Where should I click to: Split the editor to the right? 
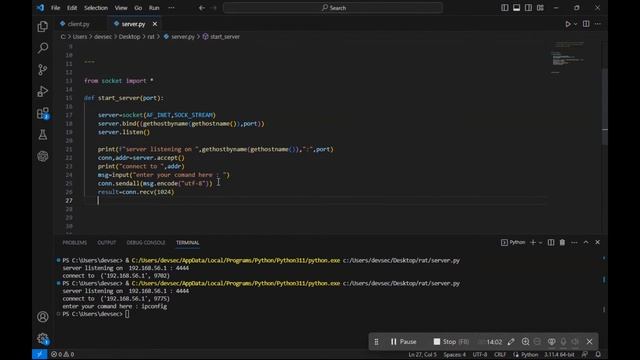pos(586,24)
